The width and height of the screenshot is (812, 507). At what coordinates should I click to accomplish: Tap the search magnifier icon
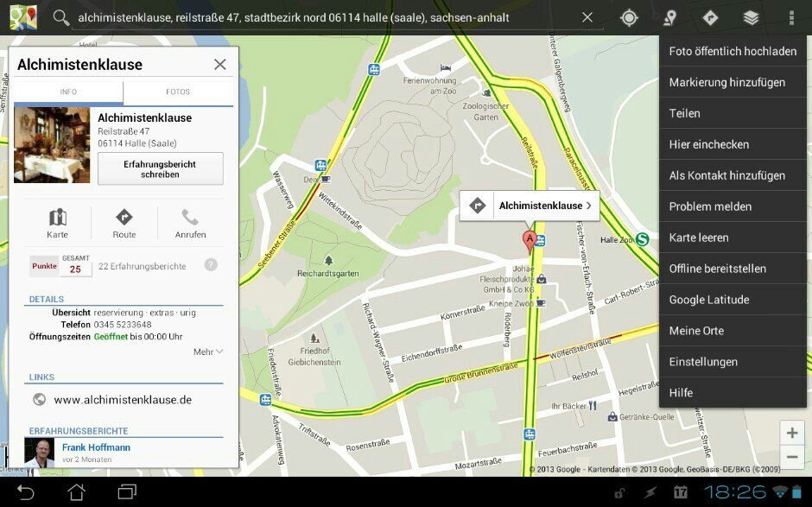click(x=61, y=17)
